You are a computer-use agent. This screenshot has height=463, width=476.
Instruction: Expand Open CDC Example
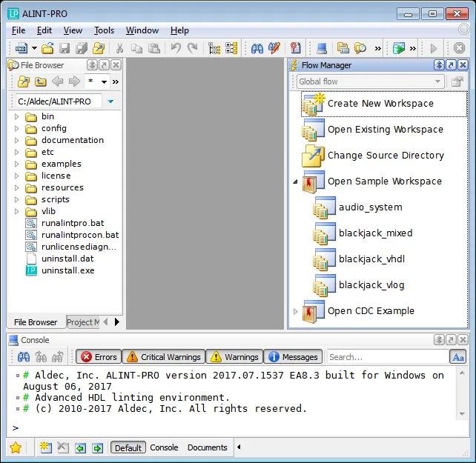point(295,311)
